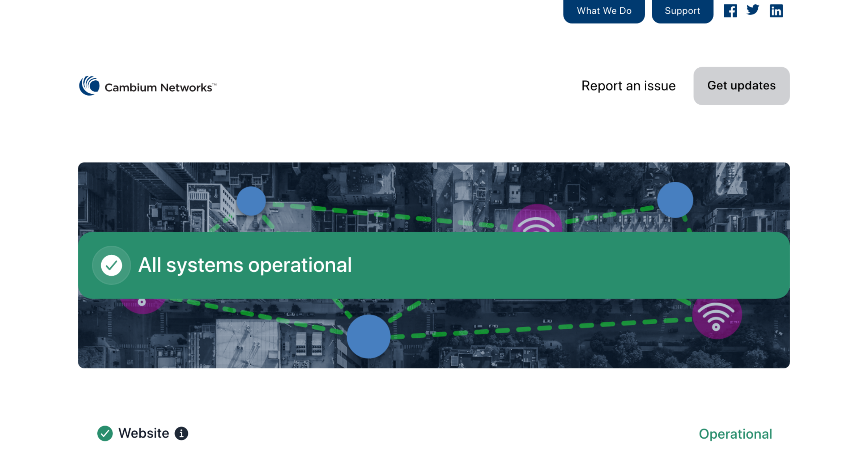Click the Cambium Networks wordmark text
This screenshot has height=456, width=868.
pyautogui.click(x=158, y=88)
